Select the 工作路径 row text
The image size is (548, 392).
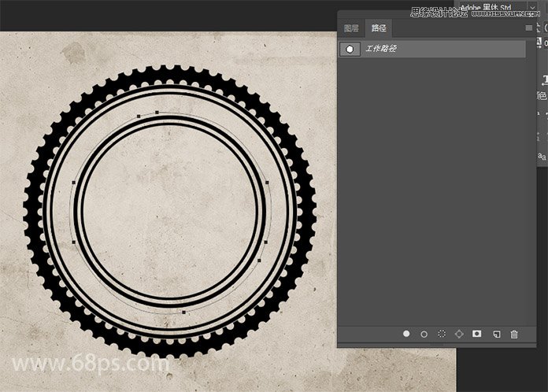click(381, 49)
